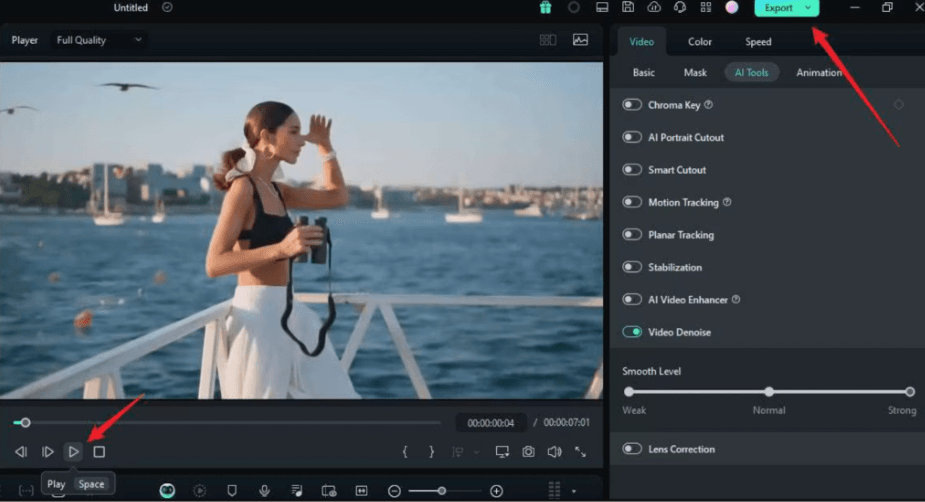Screen dimensions: 925x502
Task: Open the video scopes image icon
Action: (580, 40)
